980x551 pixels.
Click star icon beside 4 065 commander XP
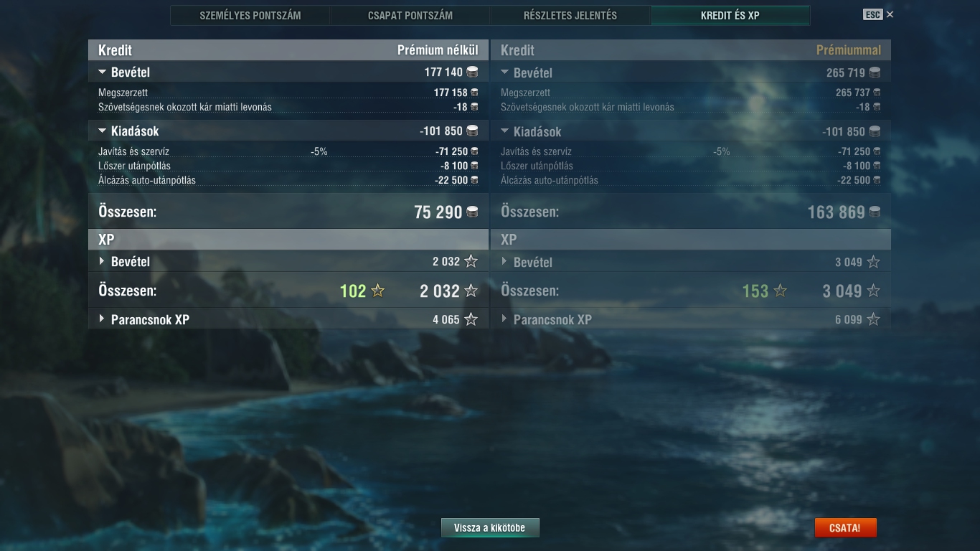pos(471,319)
